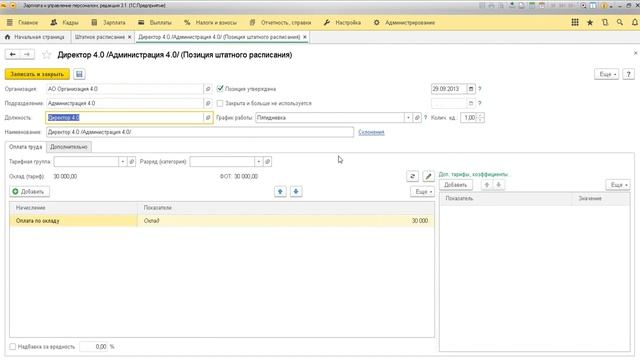Click the search magnifier icon
Viewport: 640px width, 360px height.
(620, 22)
